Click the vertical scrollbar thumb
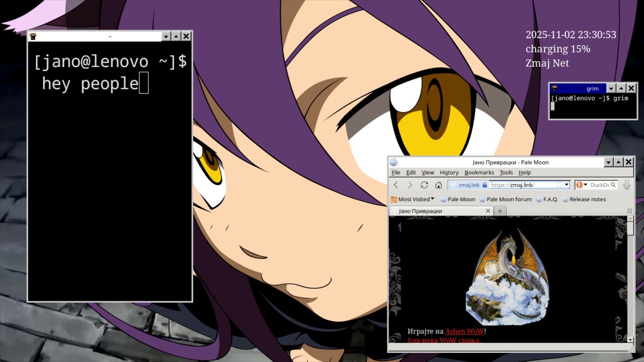The height and width of the screenshot is (362, 644). (x=630, y=229)
